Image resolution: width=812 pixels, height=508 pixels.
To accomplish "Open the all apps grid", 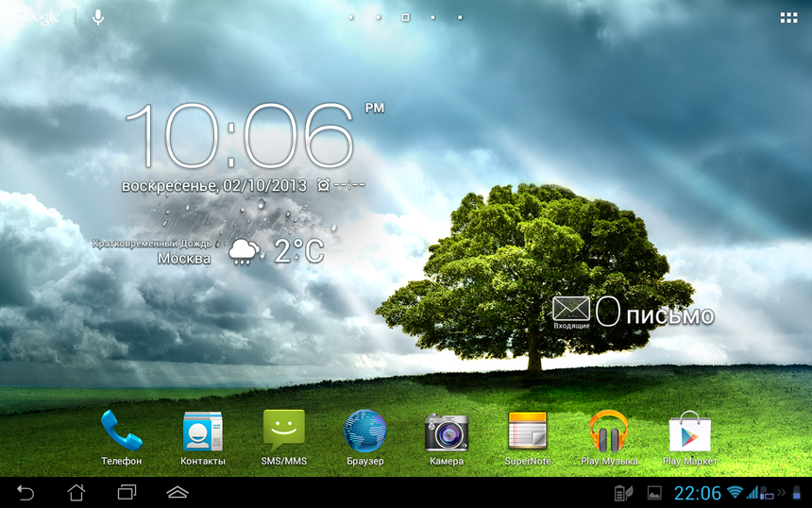I will (x=788, y=18).
